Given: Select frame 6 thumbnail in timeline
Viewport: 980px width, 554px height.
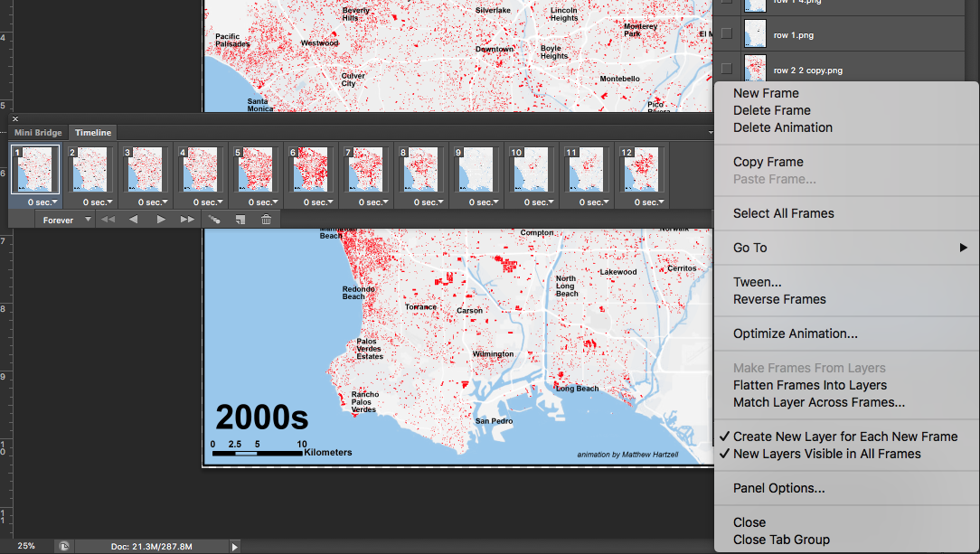Looking at the screenshot, I should click(x=311, y=169).
